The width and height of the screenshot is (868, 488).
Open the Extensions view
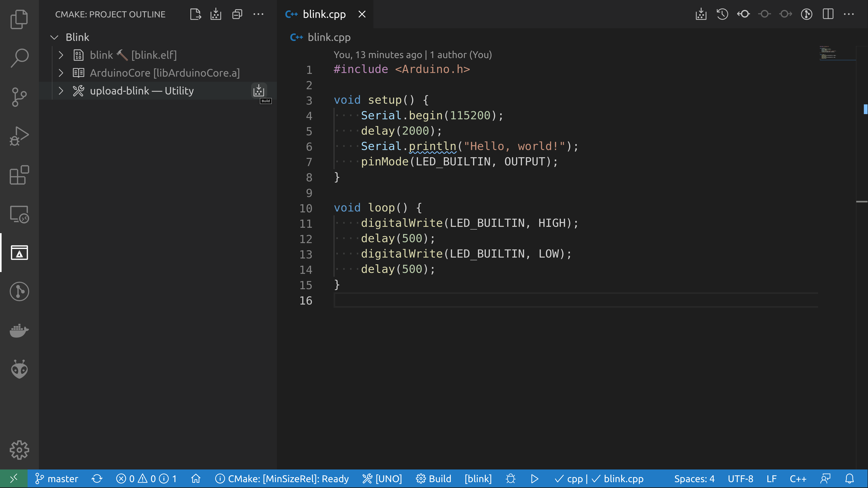(19, 175)
